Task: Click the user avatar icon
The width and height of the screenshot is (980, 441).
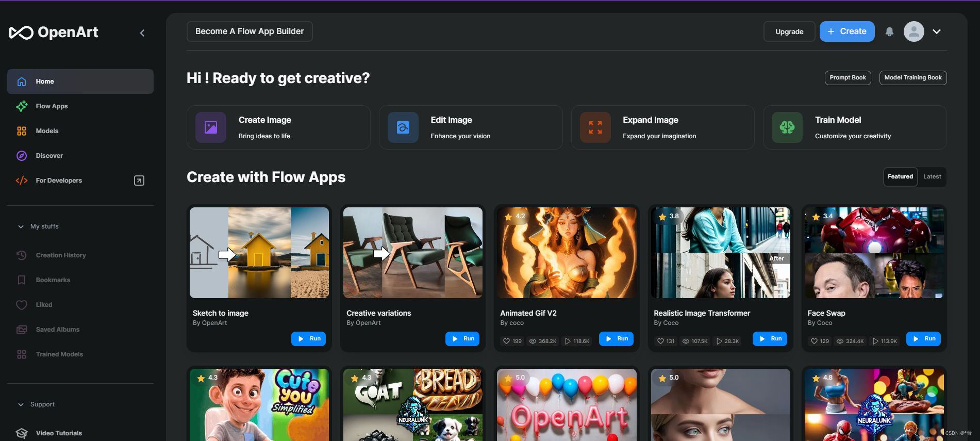Action: coord(914,31)
